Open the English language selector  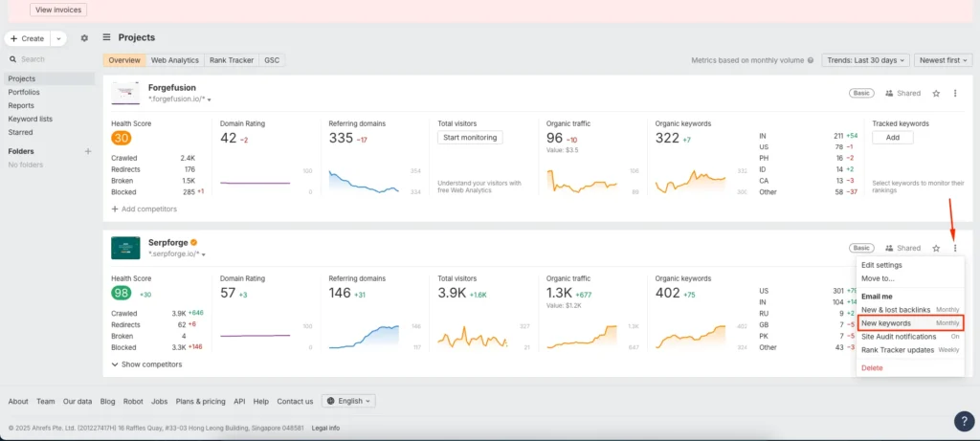tap(348, 401)
